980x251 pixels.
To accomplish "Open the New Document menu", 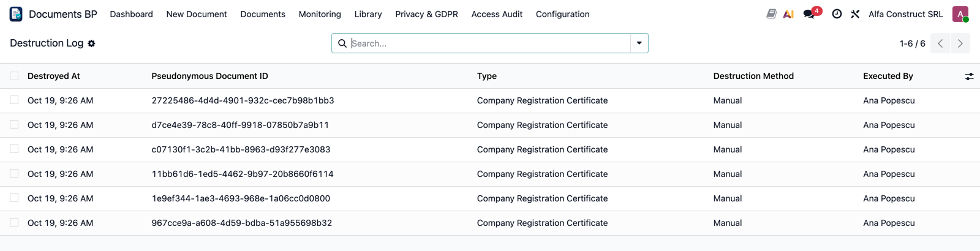I will (x=197, y=14).
